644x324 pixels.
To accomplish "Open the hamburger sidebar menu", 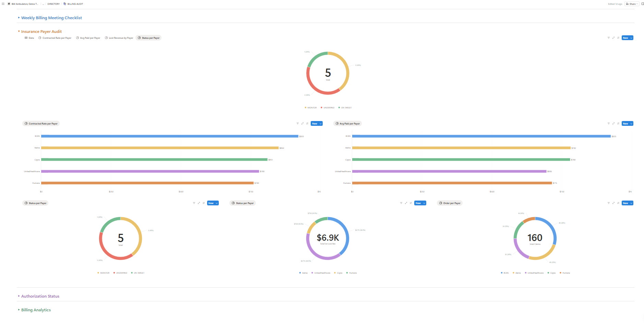I will click(3, 4).
